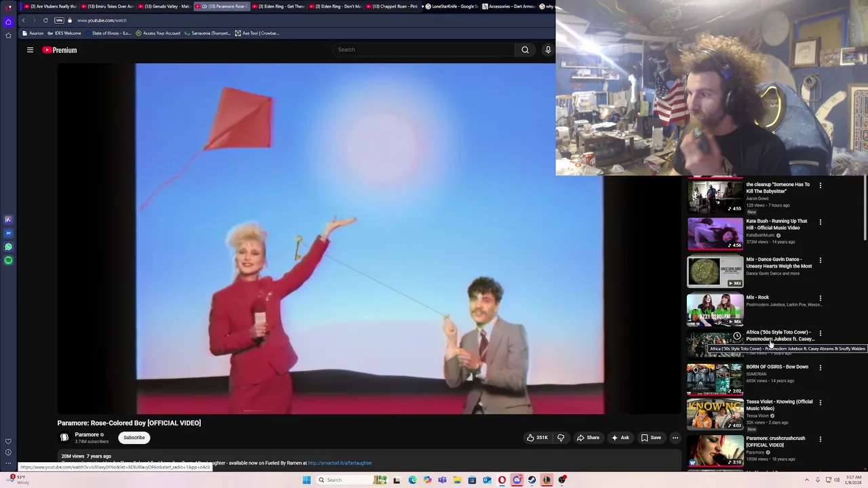This screenshot has height=488, width=868.
Task: Toggle Watch Later clock on Africa thumbnail
Action: [x=736, y=335]
